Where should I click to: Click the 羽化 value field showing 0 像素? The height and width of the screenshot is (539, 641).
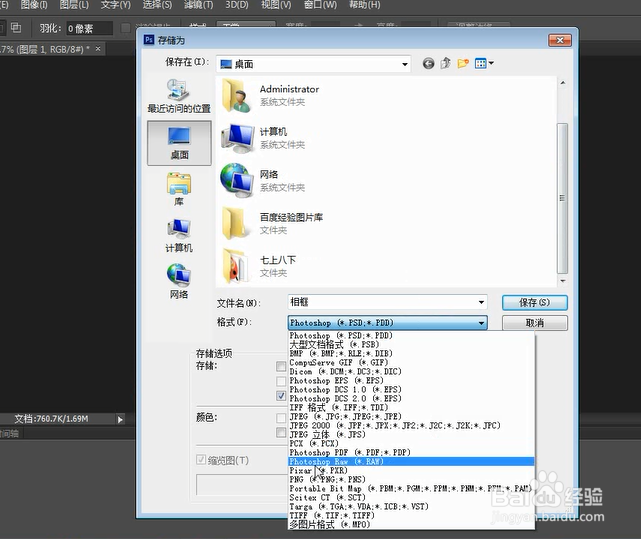tap(90, 28)
